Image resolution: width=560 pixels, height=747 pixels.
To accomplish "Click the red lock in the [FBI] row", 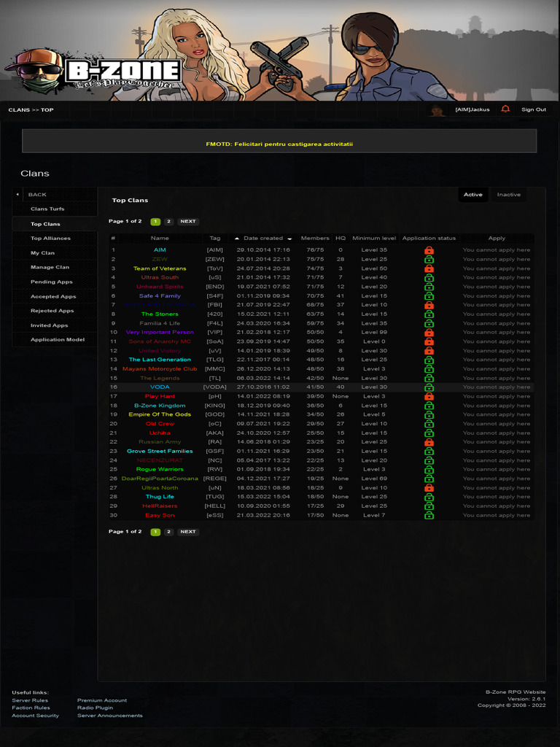I will point(429,305).
